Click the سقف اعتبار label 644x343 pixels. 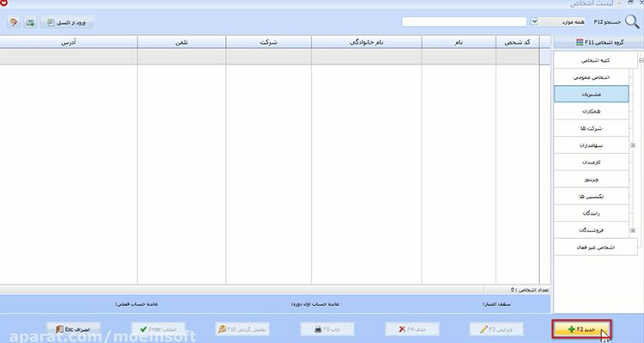tap(496, 304)
